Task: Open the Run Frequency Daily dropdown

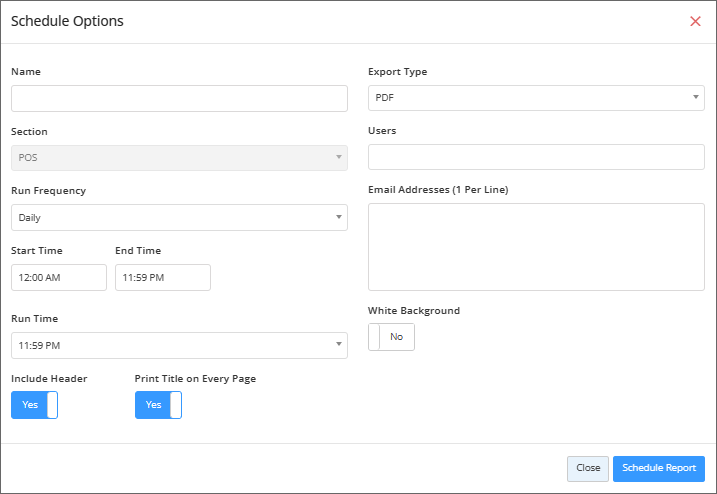Action: 179,217
